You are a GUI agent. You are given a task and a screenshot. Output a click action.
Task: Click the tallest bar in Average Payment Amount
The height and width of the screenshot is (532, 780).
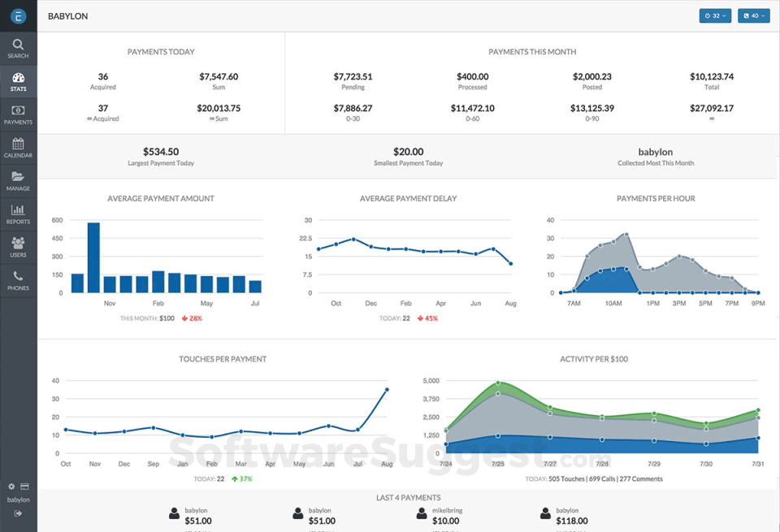[x=93, y=257]
